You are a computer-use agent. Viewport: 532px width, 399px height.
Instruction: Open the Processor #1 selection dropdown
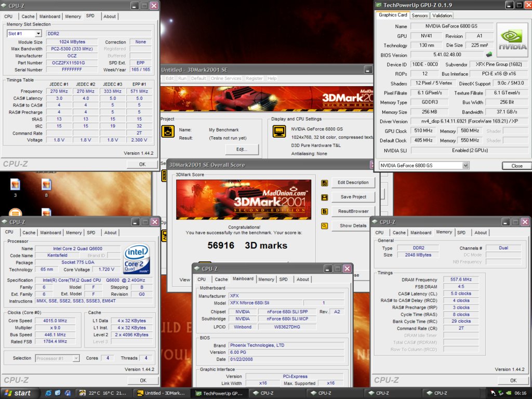(76, 358)
